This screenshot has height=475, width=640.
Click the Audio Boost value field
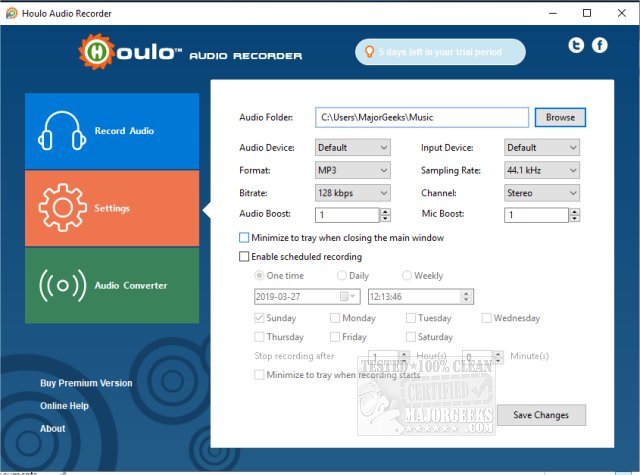tap(347, 215)
